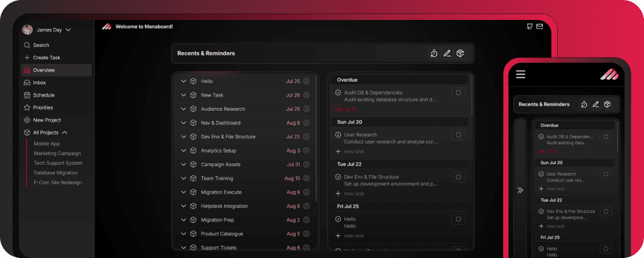The image size is (644, 258).
Task: Click the assignee icon on the Audience Research row
Action: tap(307, 109)
